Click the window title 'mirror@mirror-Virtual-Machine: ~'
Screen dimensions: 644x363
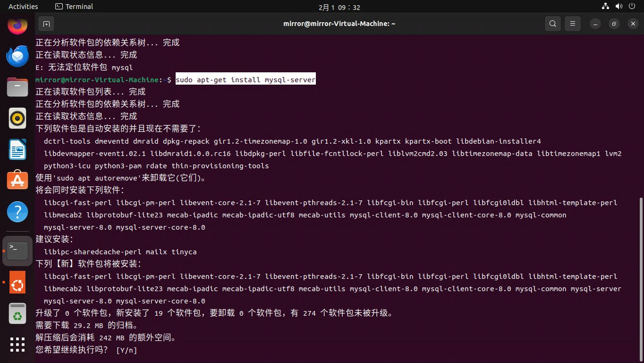click(x=339, y=24)
